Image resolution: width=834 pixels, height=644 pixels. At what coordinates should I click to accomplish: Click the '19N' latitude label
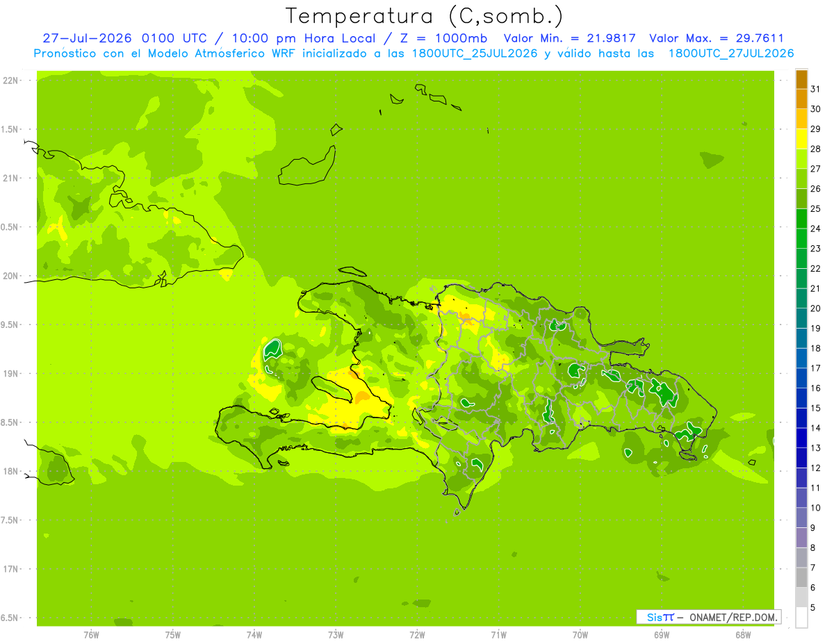(x=10, y=373)
